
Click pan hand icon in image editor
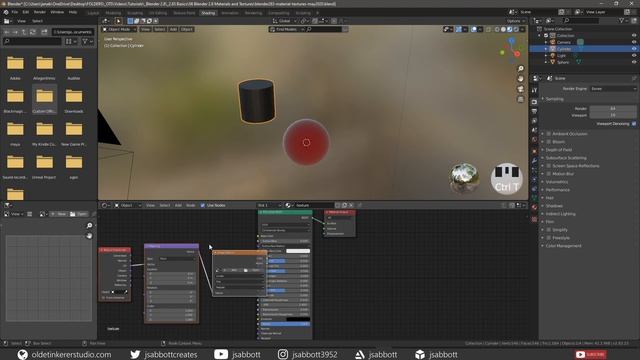tap(89, 236)
